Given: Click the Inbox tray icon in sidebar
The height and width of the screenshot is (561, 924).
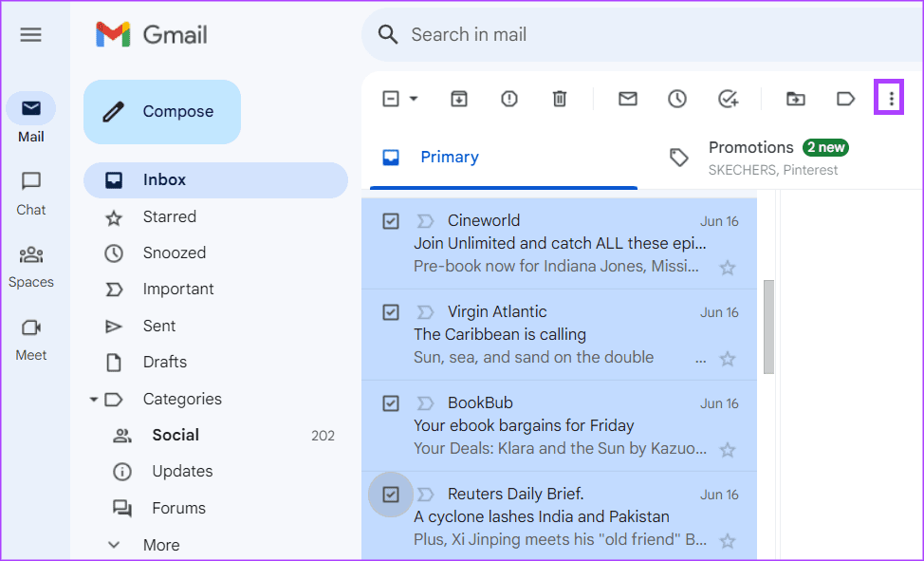Looking at the screenshot, I should click(x=114, y=180).
